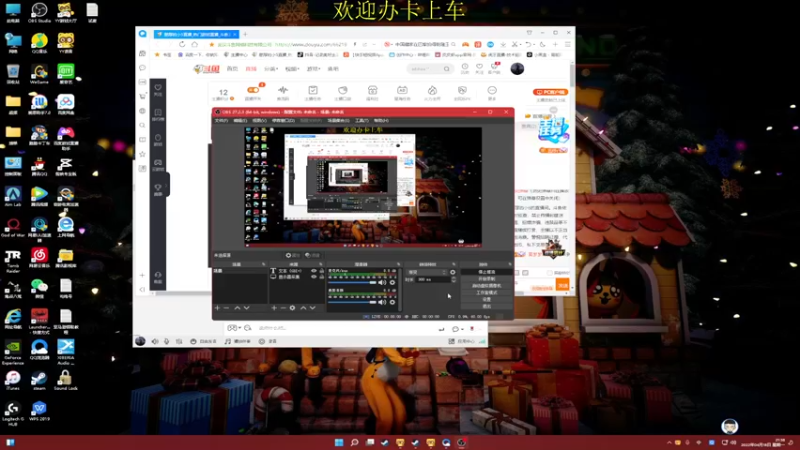Open the Help menu in OBS
Viewport: 800px width, 450px height.
tap(381, 120)
